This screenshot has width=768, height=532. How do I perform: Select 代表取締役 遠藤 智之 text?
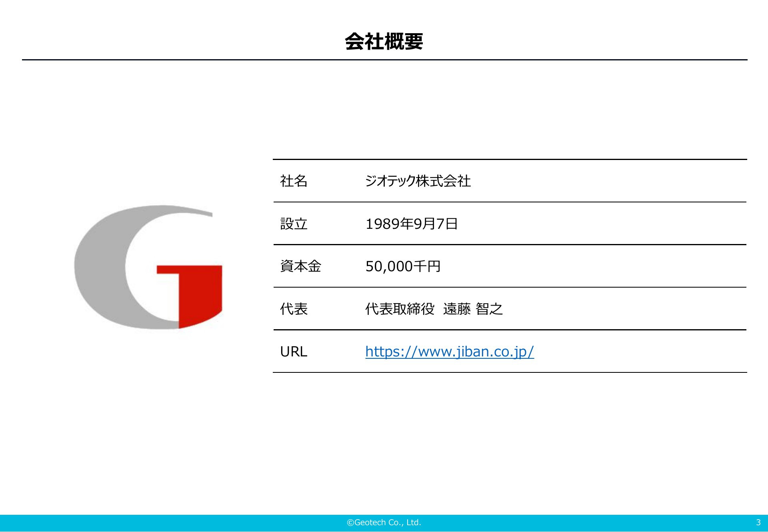(x=434, y=309)
